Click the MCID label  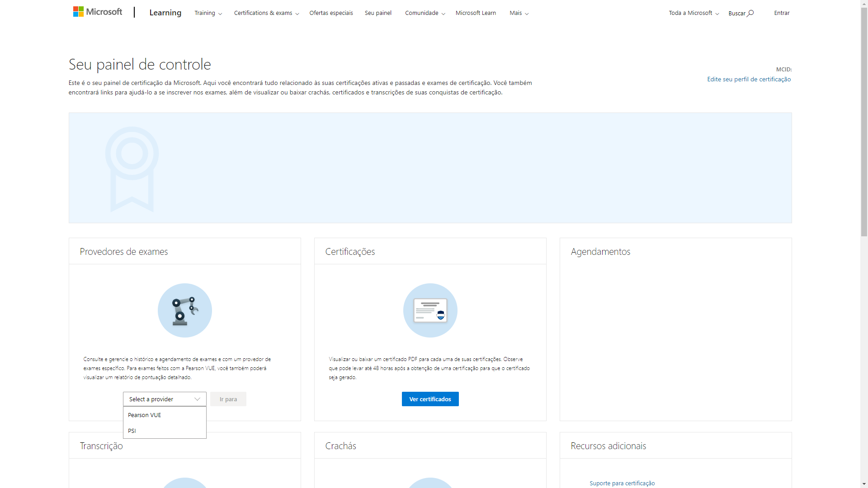point(784,69)
